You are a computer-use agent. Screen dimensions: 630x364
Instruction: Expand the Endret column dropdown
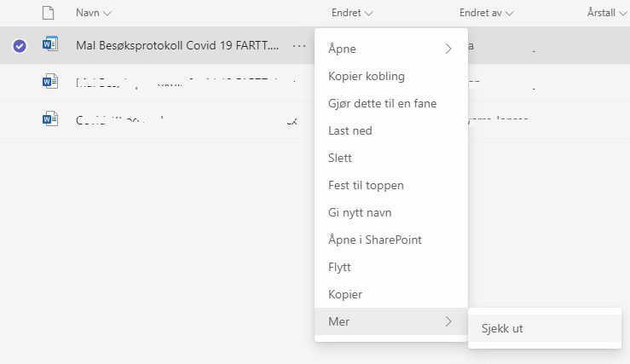[368, 14]
